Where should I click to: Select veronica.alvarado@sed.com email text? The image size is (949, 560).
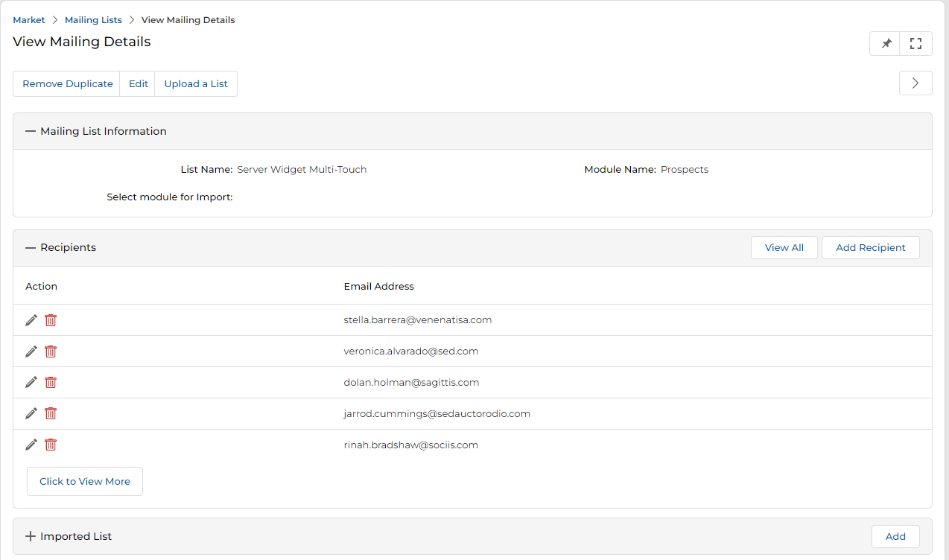click(x=411, y=351)
